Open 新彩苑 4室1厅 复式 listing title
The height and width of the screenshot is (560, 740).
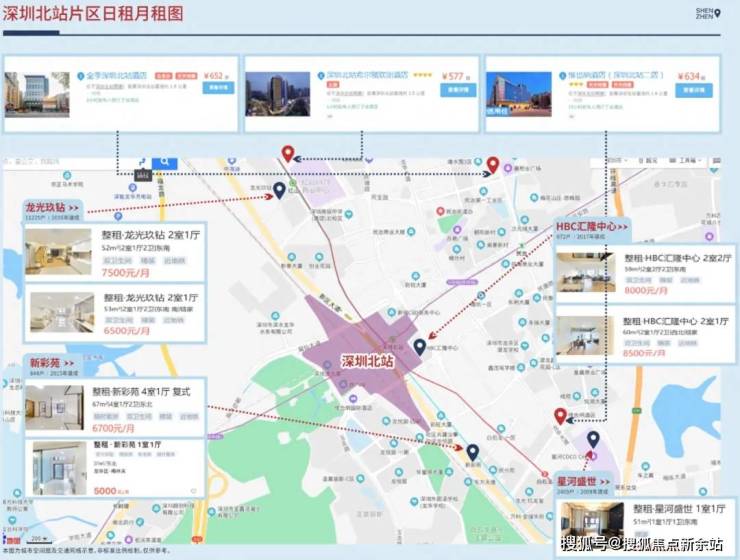pos(141,392)
